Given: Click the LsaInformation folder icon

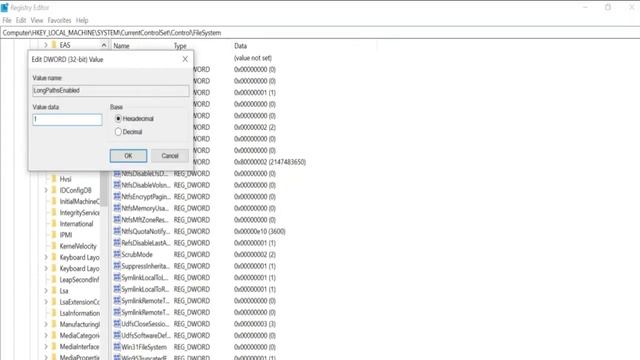Looking at the screenshot, I should 54,313.
